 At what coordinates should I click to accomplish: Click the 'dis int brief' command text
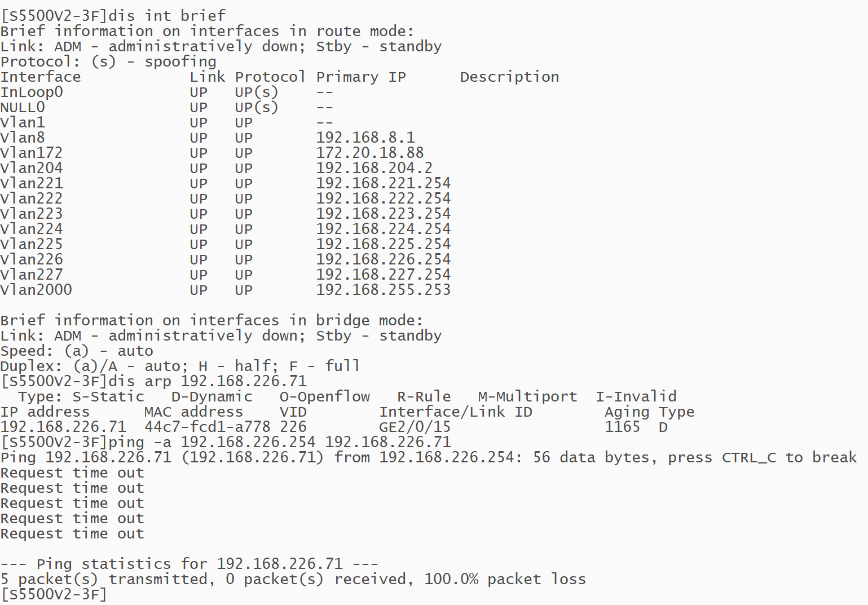tap(166, 16)
